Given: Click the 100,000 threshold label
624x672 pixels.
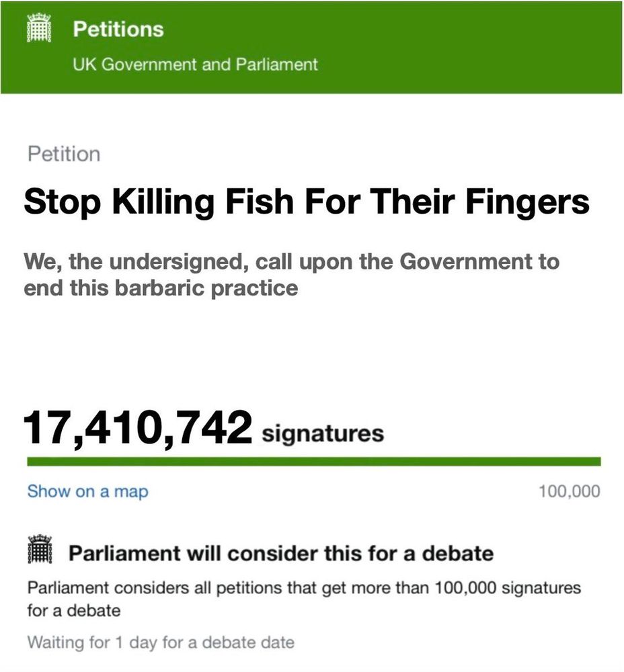Looking at the screenshot, I should coord(570,491).
